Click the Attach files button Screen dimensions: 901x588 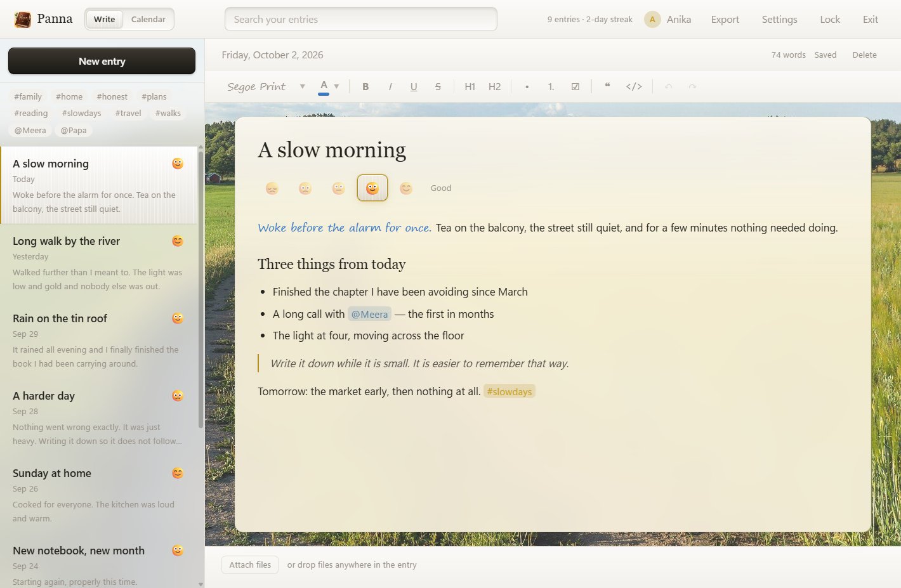point(250,565)
